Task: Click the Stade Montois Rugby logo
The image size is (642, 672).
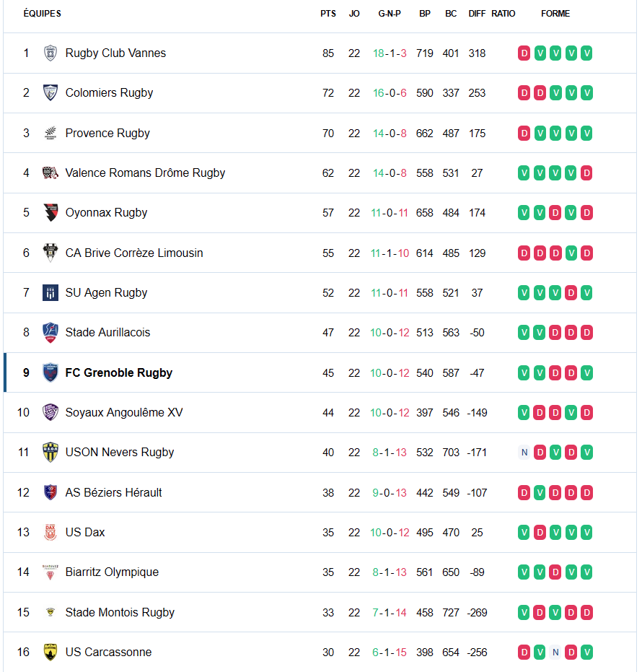Action: (x=50, y=613)
